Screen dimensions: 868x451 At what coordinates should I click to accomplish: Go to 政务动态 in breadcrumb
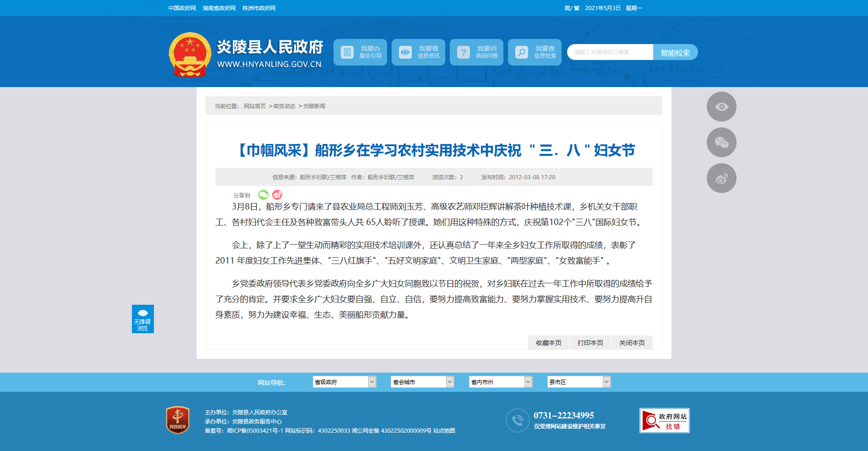pyautogui.click(x=284, y=106)
